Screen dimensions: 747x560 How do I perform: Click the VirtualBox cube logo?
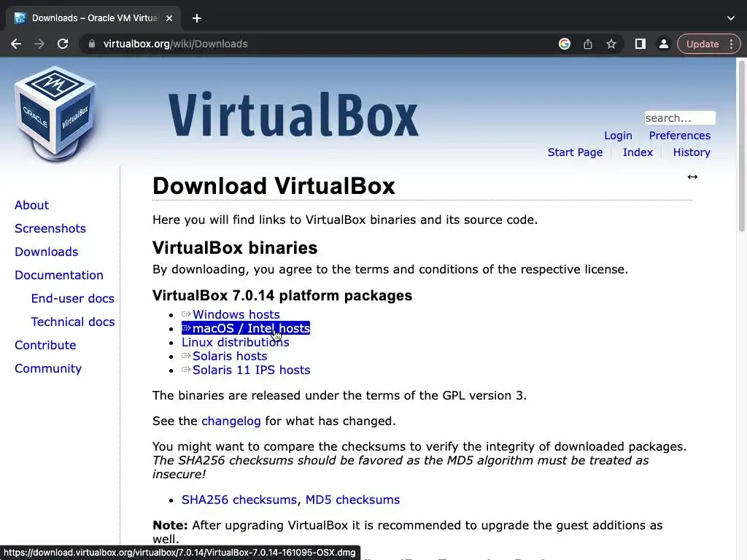[x=55, y=114]
